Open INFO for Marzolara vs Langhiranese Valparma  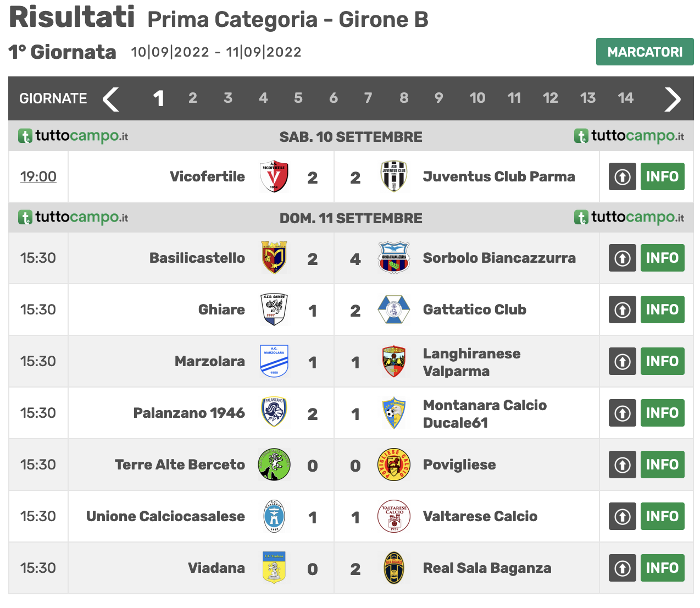[663, 361]
